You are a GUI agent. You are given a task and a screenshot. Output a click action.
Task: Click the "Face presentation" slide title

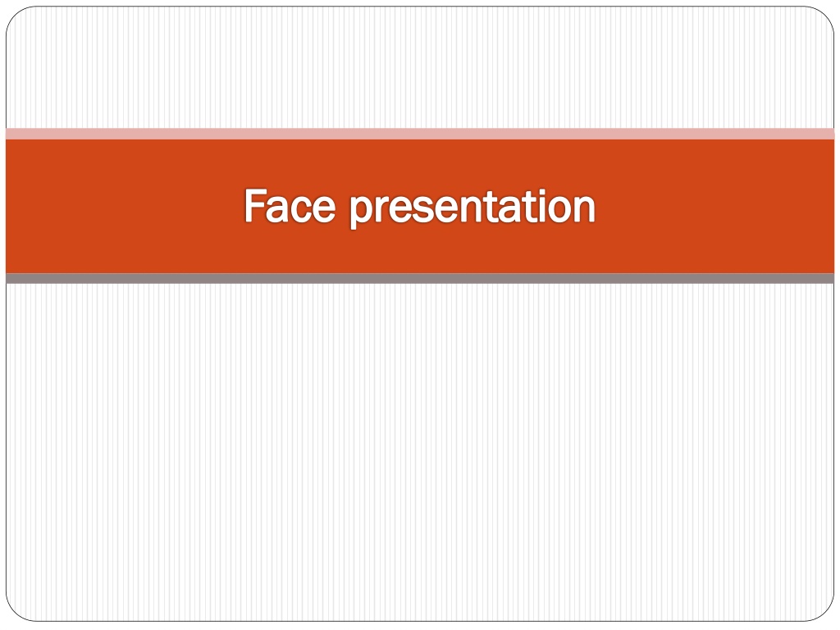point(419,206)
